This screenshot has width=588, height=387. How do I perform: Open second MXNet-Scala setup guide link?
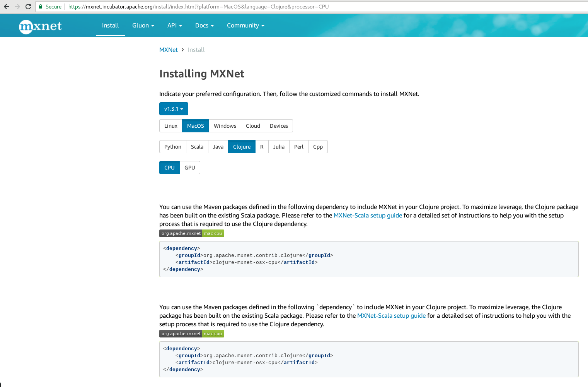391,316
